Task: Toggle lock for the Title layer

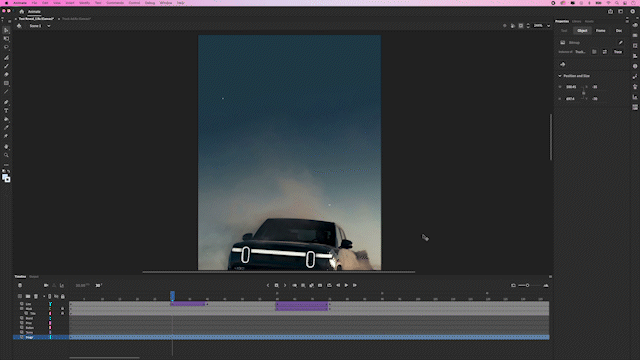Action: pos(62,313)
